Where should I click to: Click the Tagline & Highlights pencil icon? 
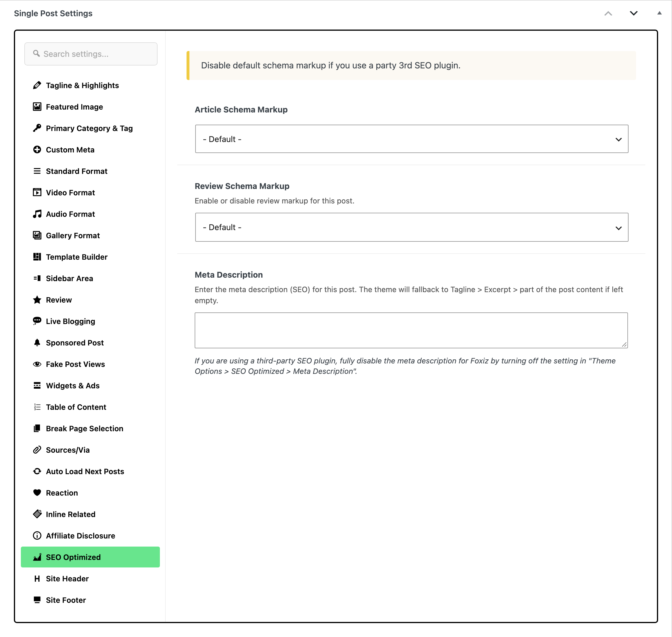pos(37,85)
